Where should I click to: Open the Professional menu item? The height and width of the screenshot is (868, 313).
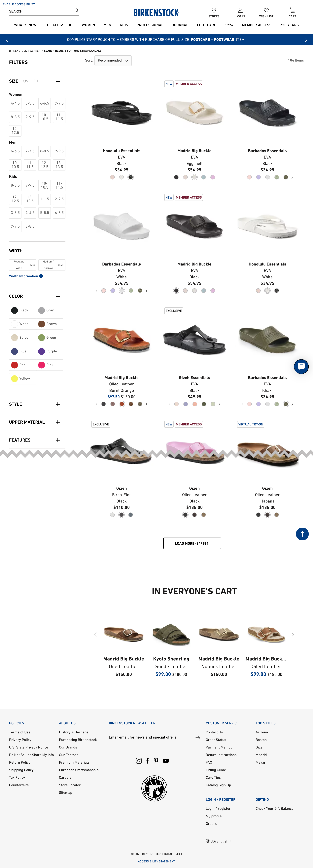[150, 25]
